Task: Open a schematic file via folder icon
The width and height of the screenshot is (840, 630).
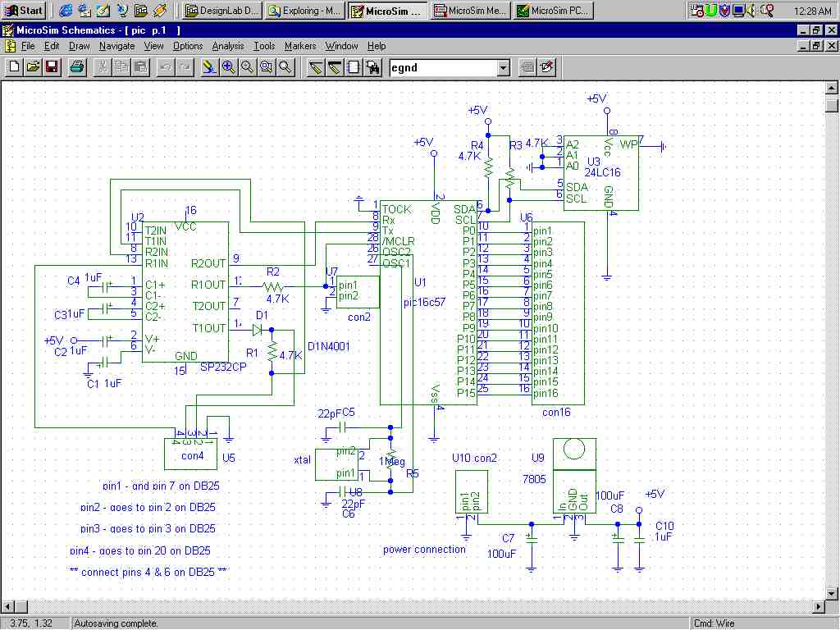Action: click(x=33, y=67)
